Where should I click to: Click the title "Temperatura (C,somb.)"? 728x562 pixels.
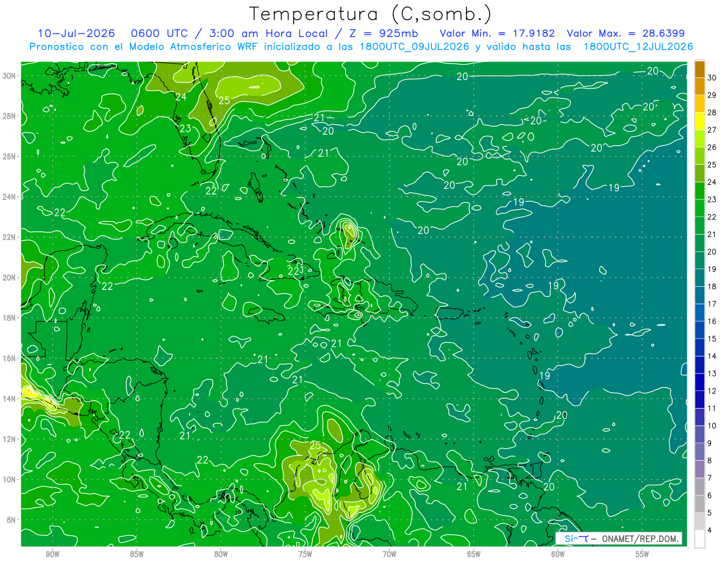(x=370, y=14)
